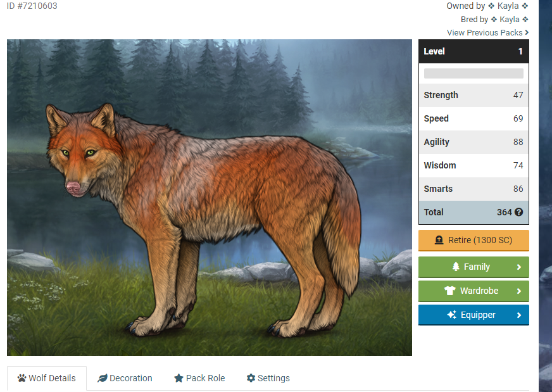Open the Wardrobe
Screen dimensions: 552x392
pos(474,291)
